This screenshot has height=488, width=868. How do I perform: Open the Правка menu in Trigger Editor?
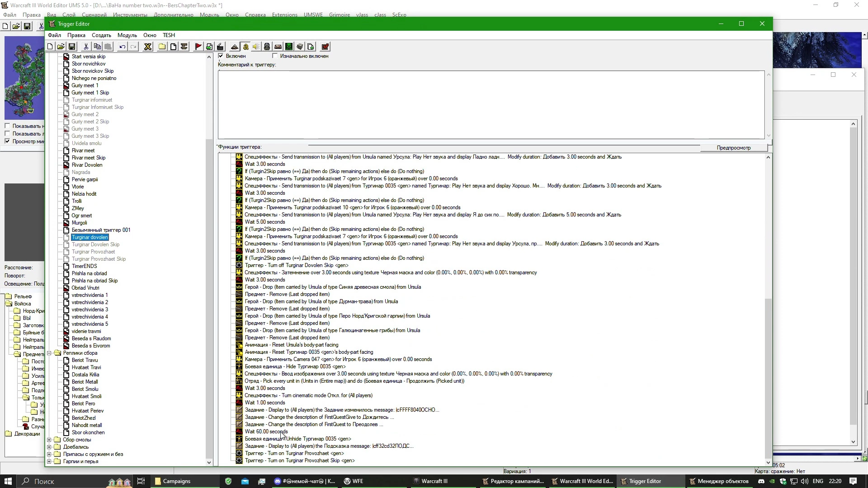click(x=76, y=35)
